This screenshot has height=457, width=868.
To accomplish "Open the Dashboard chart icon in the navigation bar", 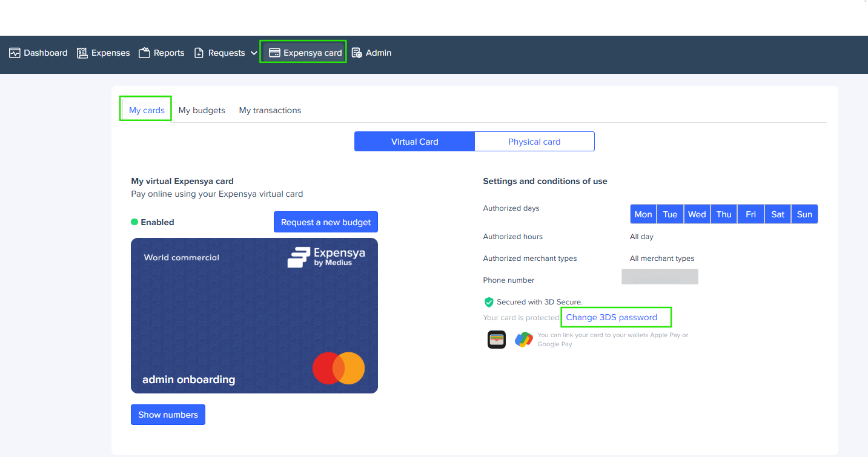I will tap(15, 53).
